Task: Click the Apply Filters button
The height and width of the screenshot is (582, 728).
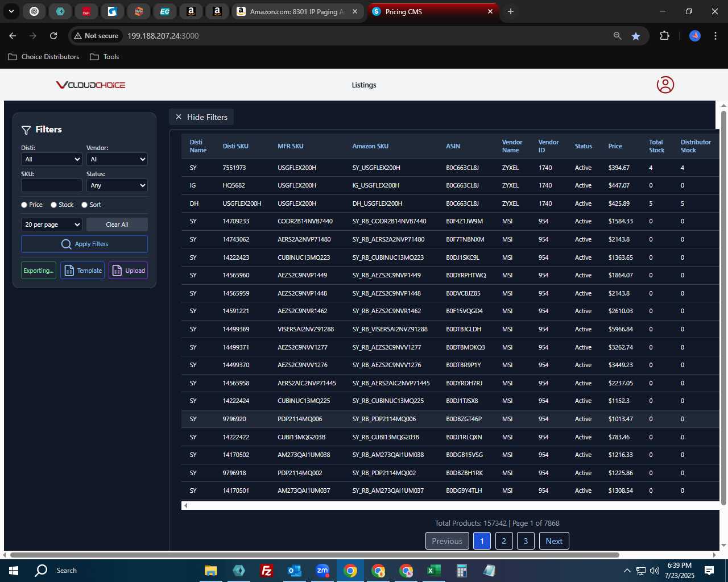Action: tap(84, 244)
